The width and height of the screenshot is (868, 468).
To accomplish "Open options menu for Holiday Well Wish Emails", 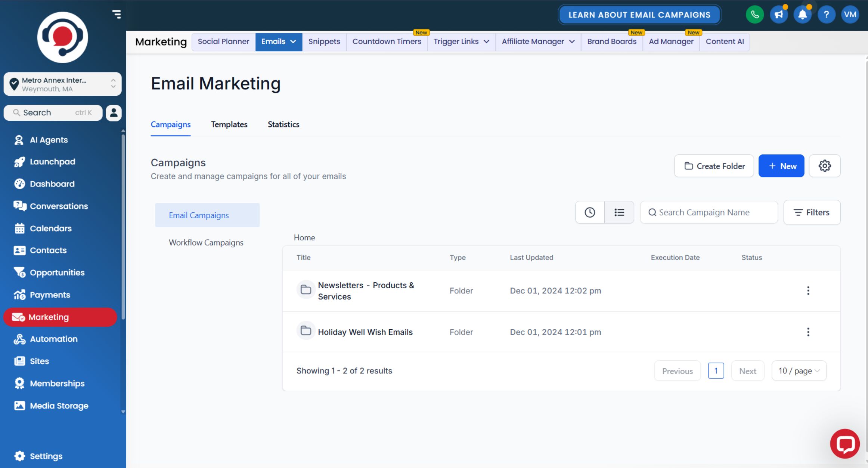I will tap(808, 332).
